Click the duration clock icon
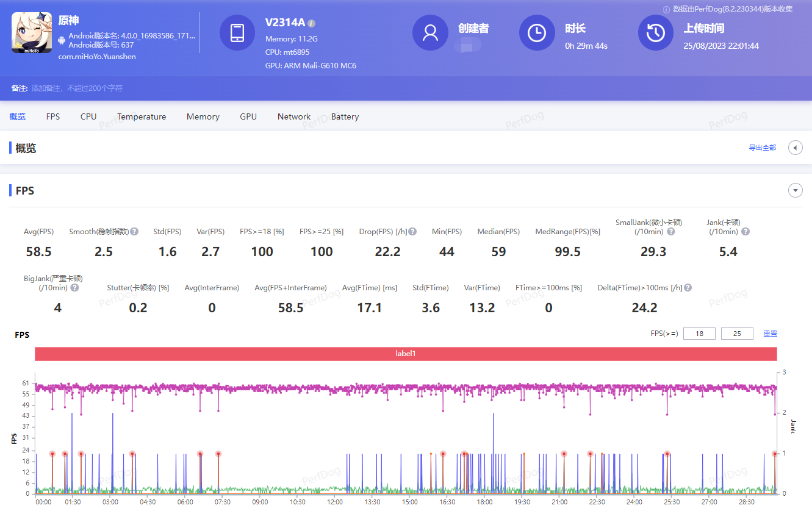Screen dimensions: 812x508 pyautogui.click(x=537, y=33)
